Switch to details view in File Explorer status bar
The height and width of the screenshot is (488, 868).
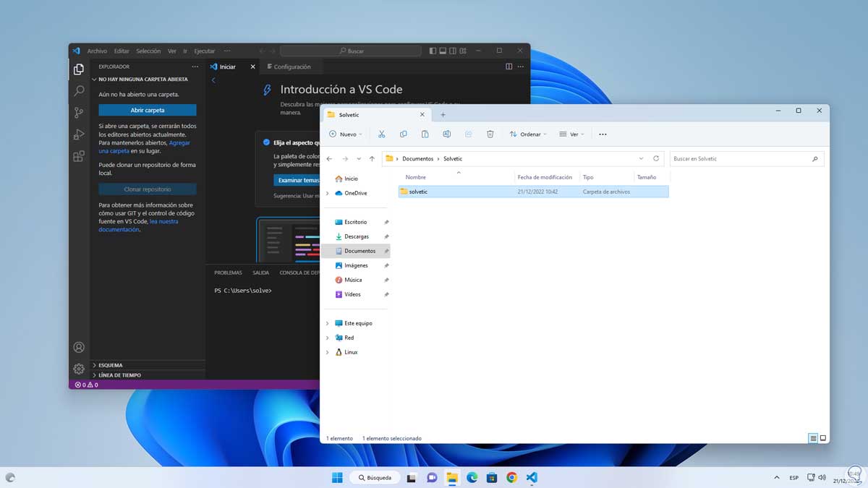tap(813, 438)
